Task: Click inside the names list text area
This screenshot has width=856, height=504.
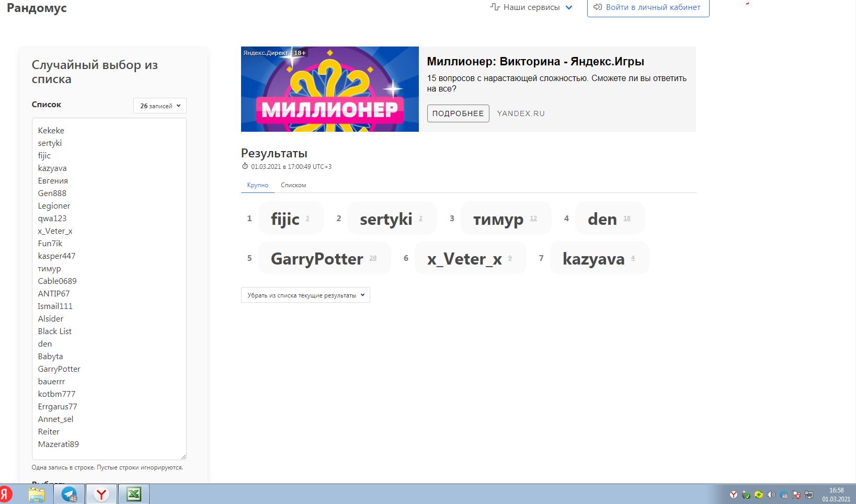Action: click(x=109, y=288)
